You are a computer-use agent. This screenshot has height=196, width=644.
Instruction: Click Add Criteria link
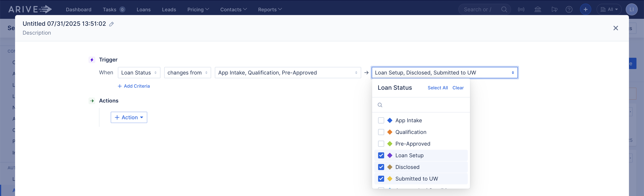click(134, 86)
